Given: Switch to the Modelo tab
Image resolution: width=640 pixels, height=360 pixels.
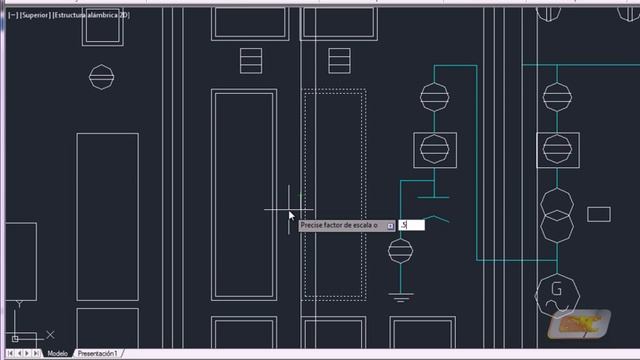Looking at the screenshot, I should click(57, 353).
